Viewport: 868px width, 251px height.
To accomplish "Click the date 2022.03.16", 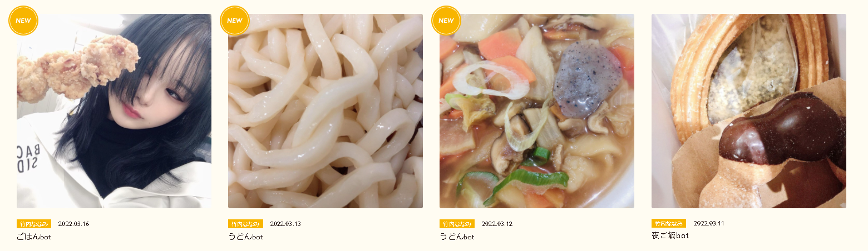I will tap(73, 224).
